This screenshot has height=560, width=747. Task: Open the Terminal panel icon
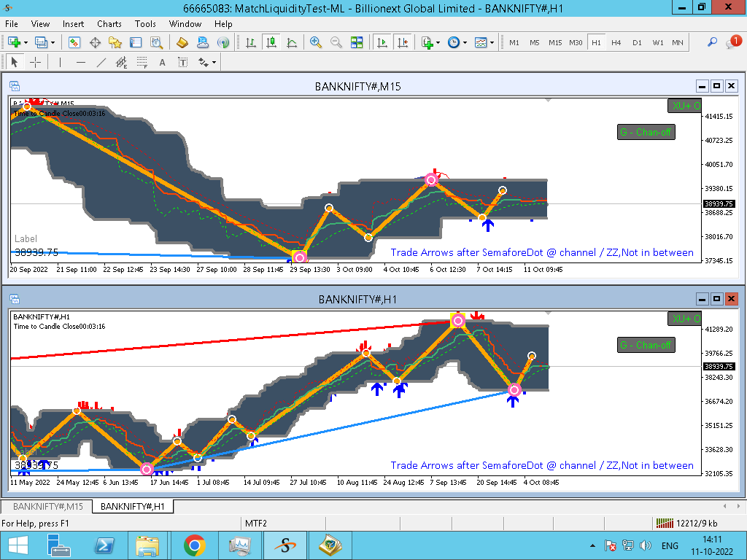coord(136,42)
